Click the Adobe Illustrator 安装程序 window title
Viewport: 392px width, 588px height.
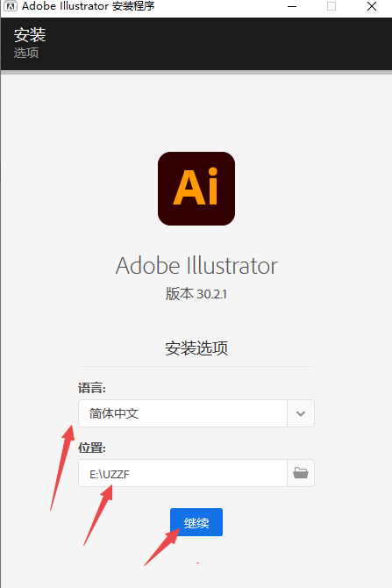click(x=89, y=6)
